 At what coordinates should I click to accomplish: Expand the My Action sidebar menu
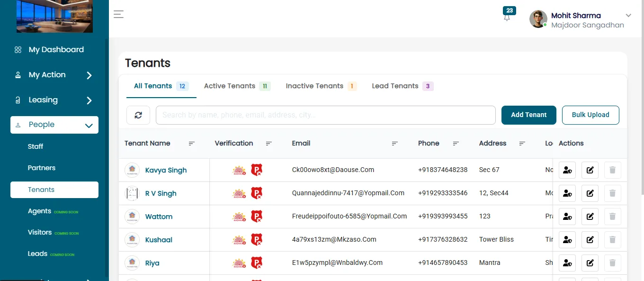pyautogui.click(x=54, y=75)
